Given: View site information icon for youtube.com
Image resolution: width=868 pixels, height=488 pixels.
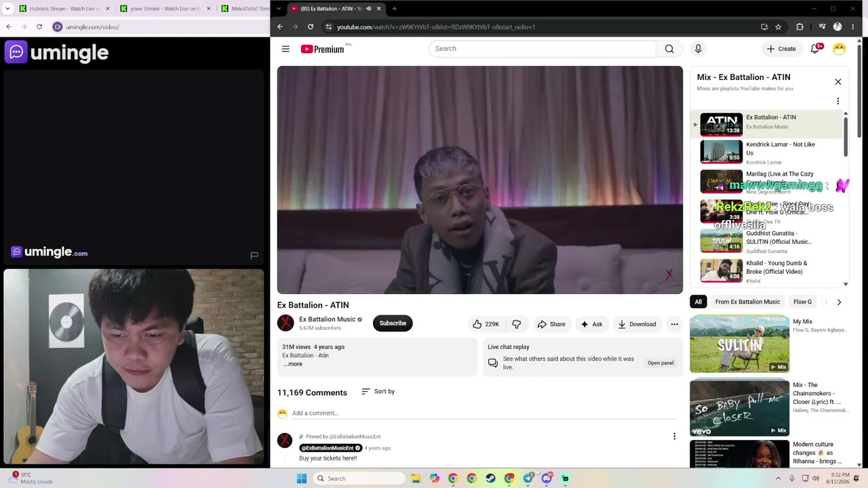Looking at the screenshot, I should pos(328,27).
